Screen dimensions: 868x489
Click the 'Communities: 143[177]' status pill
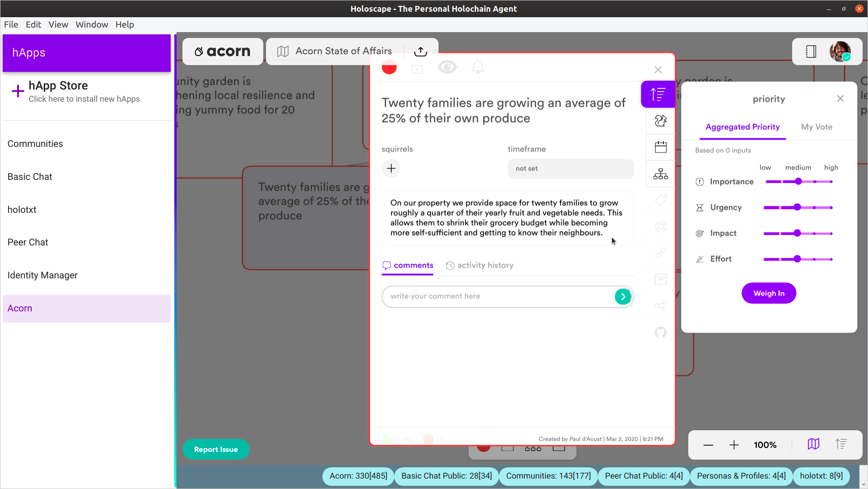(548, 476)
